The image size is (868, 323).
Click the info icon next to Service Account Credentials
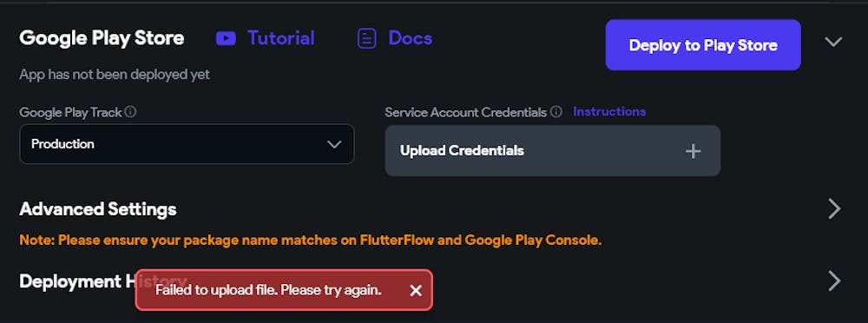click(x=556, y=112)
